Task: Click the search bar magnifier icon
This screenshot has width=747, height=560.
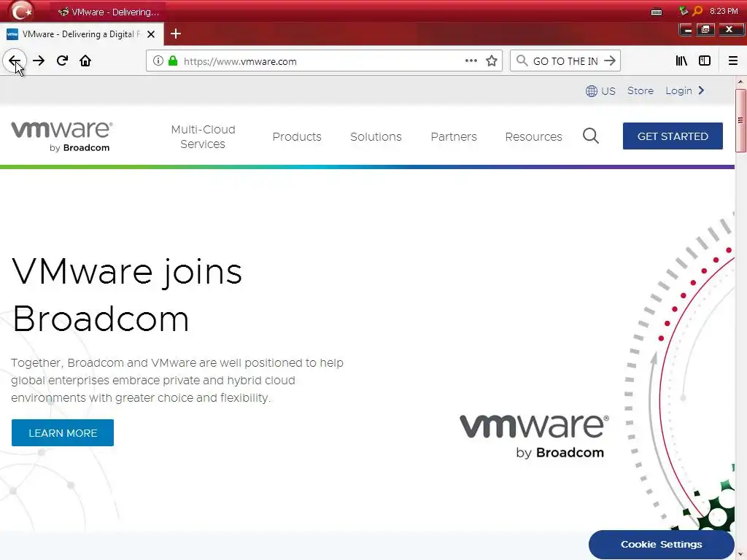Action: point(522,61)
